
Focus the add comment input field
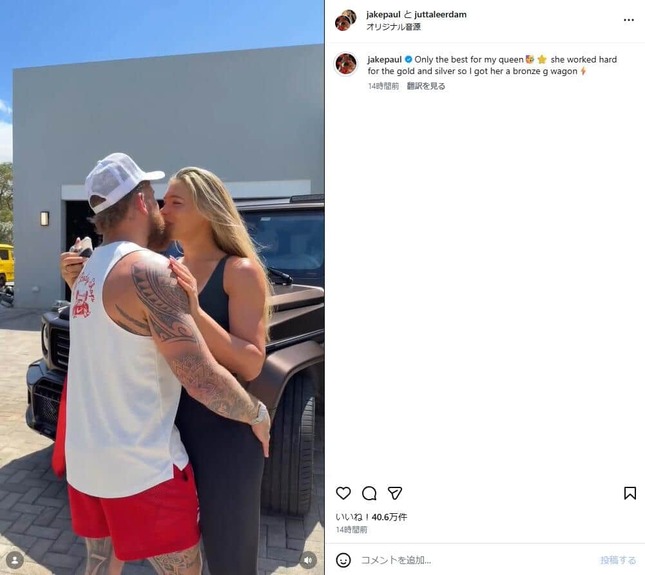click(x=477, y=560)
